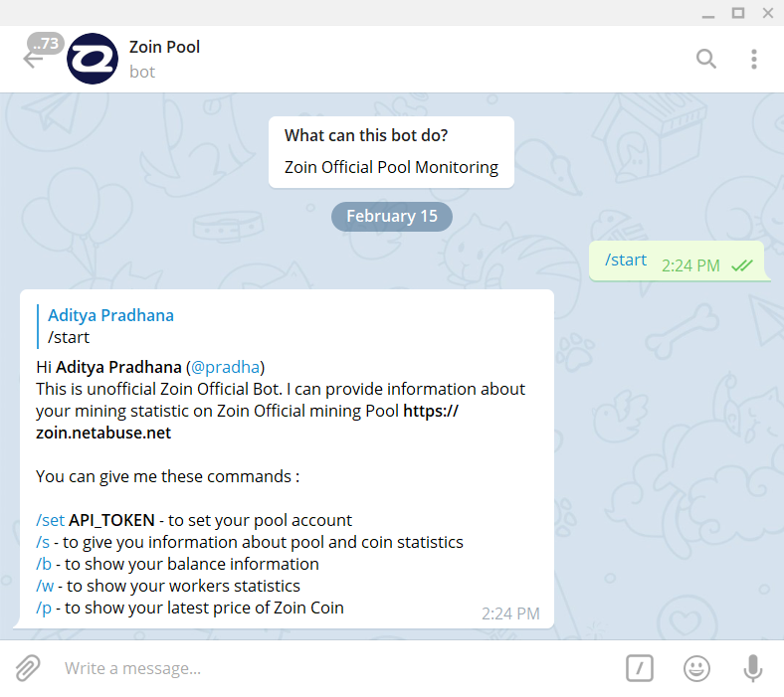
Task: Click the /b balance command
Action: 44,564
